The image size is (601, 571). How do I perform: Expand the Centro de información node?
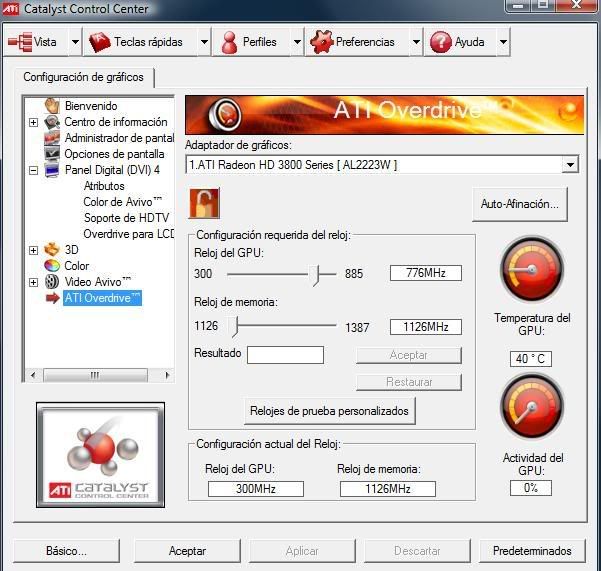(x=33, y=122)
